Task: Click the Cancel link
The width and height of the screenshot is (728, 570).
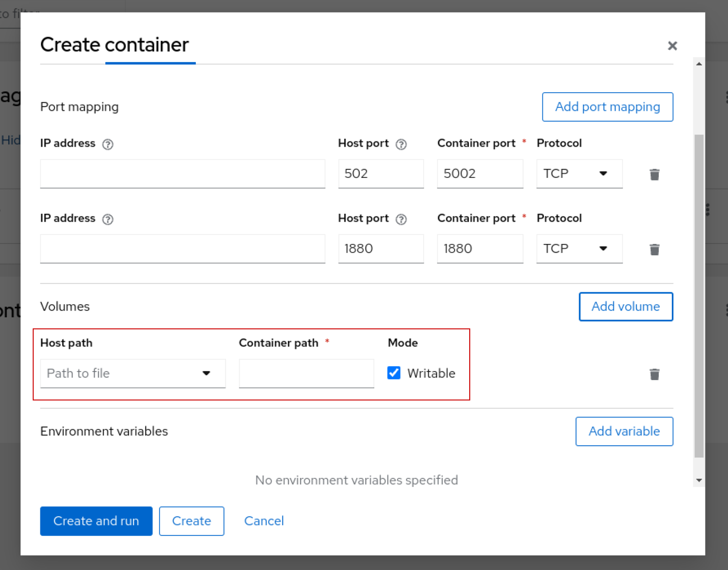Action: point(264,521)
